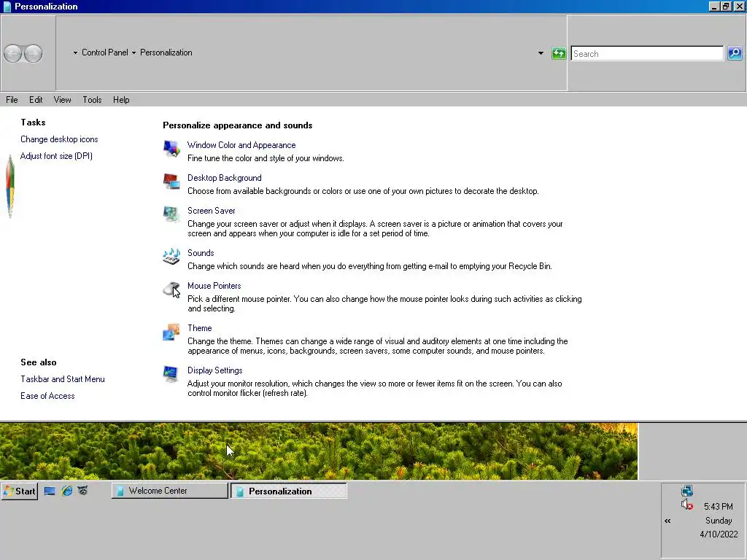
Task: Click the Start button
Action: click(20, 491)
